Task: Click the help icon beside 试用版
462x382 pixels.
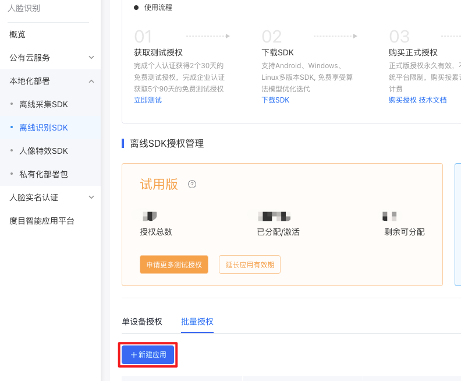Action: click(192, 184)
